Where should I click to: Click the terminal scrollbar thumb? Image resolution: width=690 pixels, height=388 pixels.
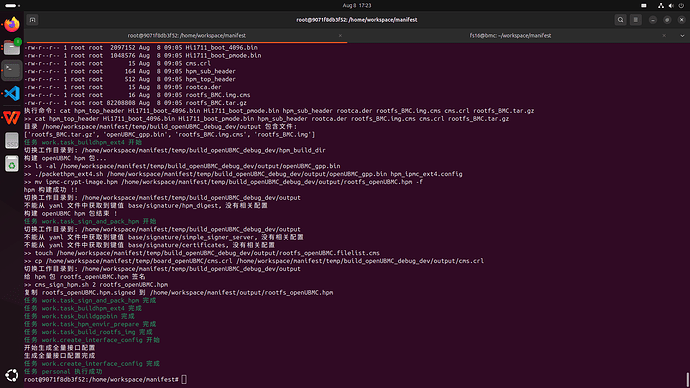click(688, 380)
